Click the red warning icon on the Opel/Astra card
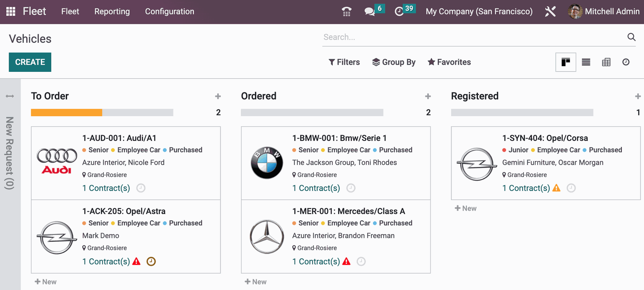 [137, 261]
